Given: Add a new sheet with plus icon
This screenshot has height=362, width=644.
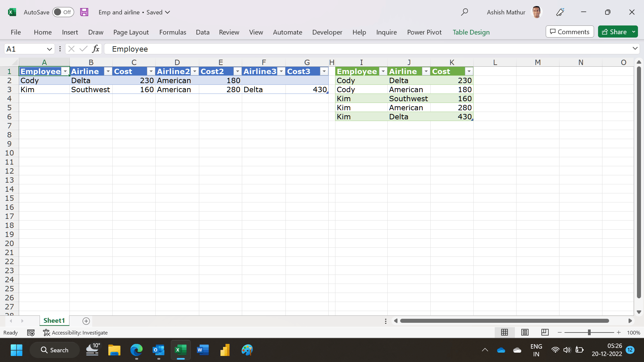Looking at the screenshot, I should coord(86,321).
